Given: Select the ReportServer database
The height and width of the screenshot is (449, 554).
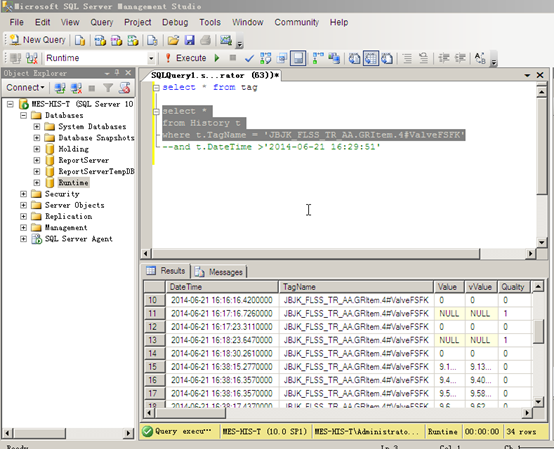Looking at the screenshot, I should [x=84, y=160].
